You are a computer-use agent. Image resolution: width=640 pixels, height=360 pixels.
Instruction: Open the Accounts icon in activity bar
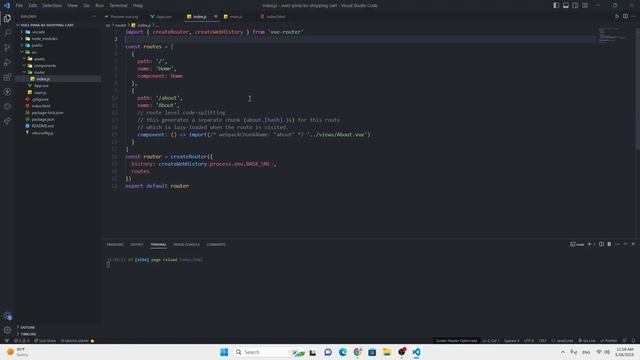coord(7,316)
